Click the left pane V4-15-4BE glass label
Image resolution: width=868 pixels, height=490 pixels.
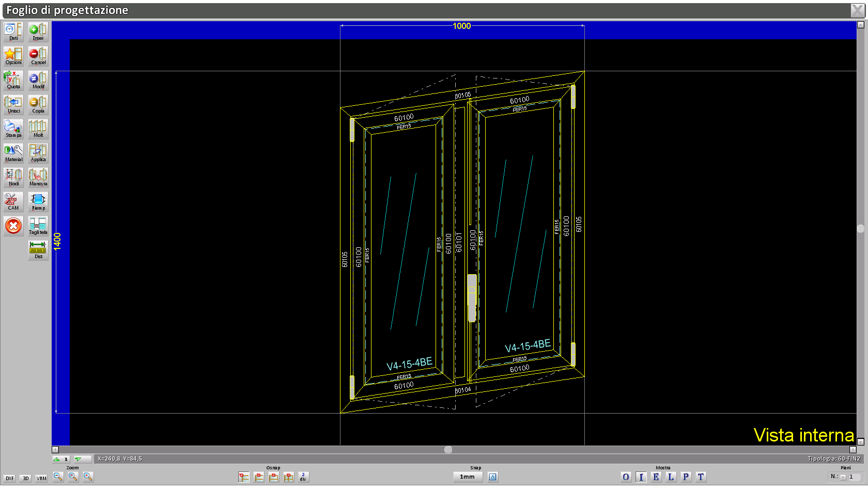(x=409, y=363)
